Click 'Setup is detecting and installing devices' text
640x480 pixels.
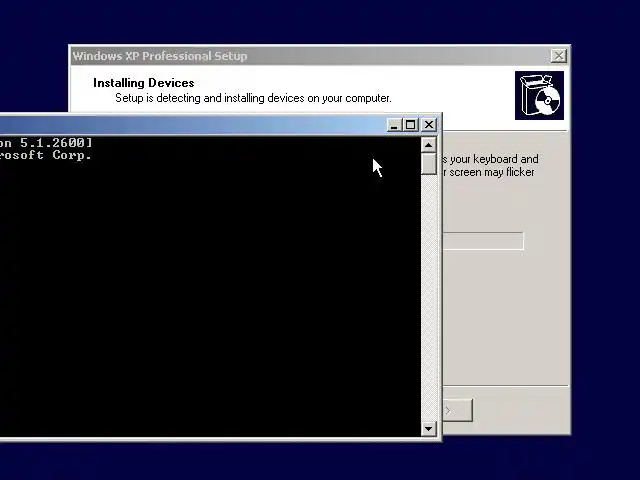pyautogui.click(x=253, y=98)
